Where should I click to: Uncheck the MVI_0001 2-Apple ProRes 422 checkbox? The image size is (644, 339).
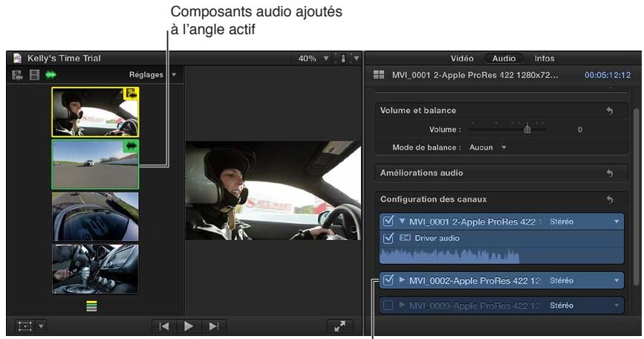tap(388, 222)
